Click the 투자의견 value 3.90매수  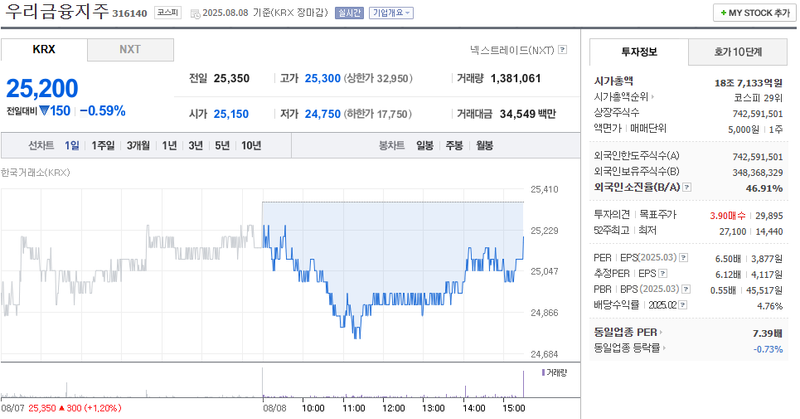(x=728, y=216)
